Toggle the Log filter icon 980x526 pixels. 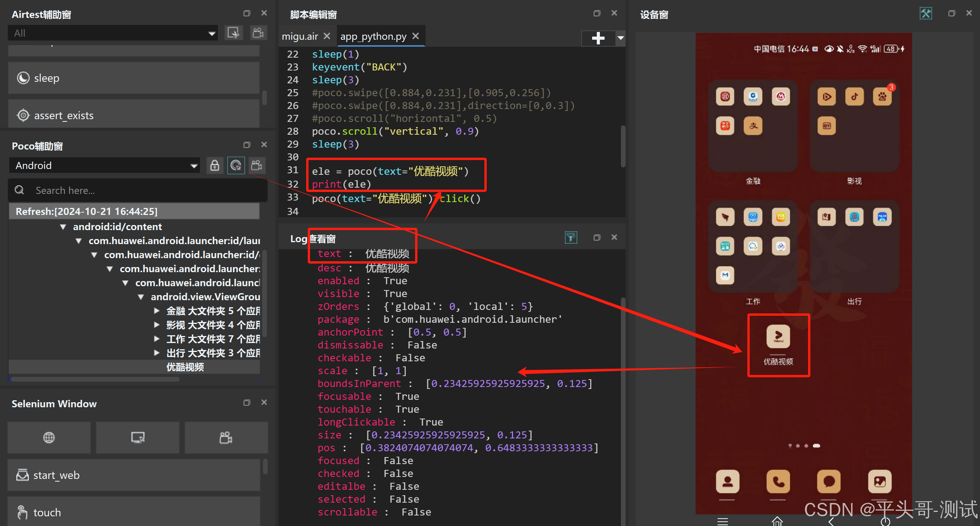[x=571, y=237]
